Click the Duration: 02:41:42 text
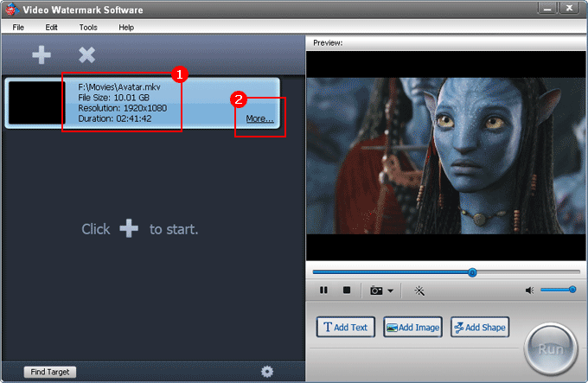This screenshot has width=588, height=383. tap(115, 118)
